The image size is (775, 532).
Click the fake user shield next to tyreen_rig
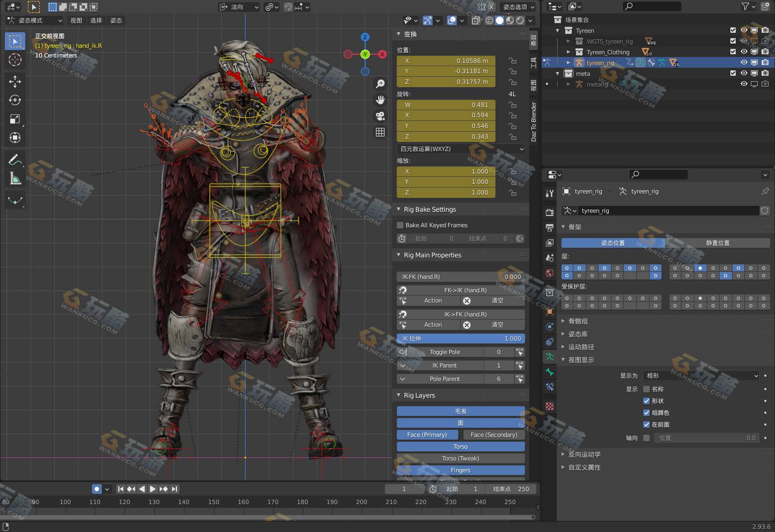(x=764, y=211)
